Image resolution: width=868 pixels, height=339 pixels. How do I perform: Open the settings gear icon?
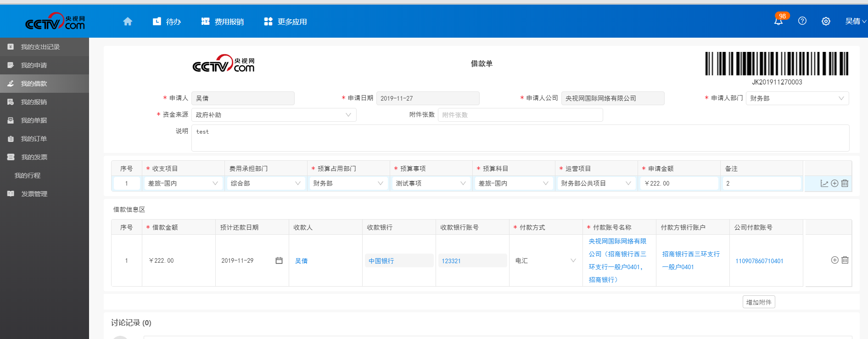tap(826, 21)
